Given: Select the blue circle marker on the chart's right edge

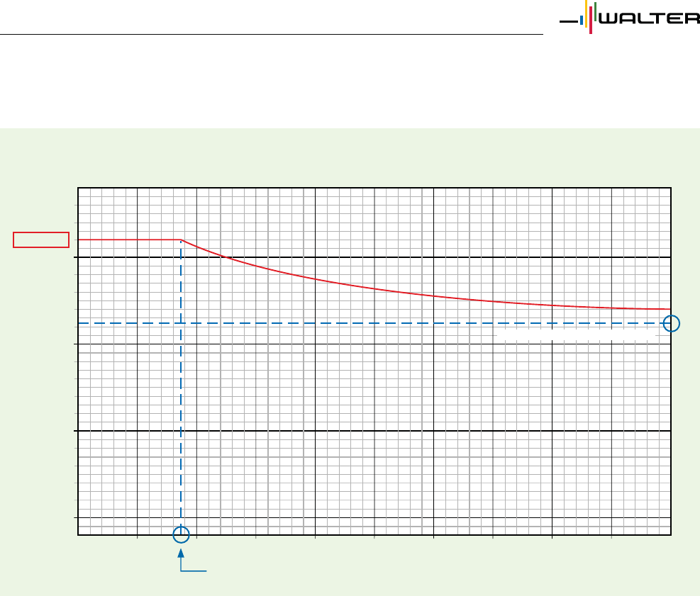Looking at the screenshot, I should pyautogui.click(x=672, y=324).
